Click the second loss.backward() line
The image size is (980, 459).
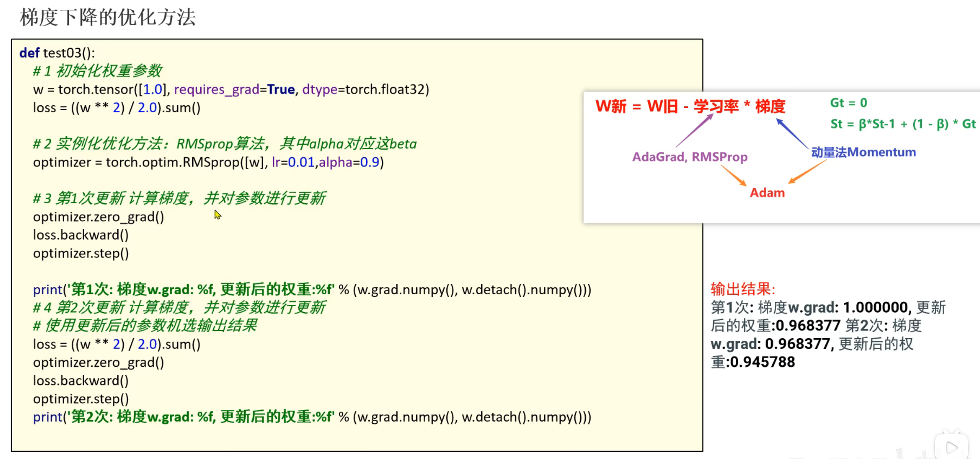81,381
